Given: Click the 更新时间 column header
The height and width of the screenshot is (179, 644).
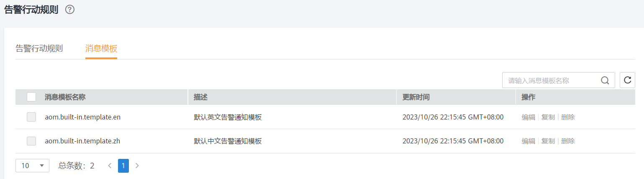Looking at the screenshot, I should point(416,97).
